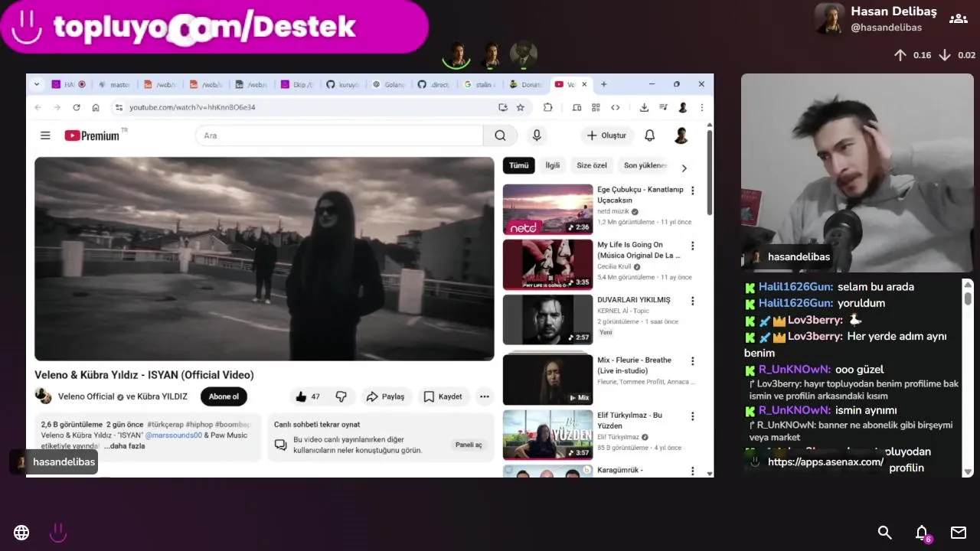
Task: Click in the YouTube Ara search field
Action: pos(339,135)
